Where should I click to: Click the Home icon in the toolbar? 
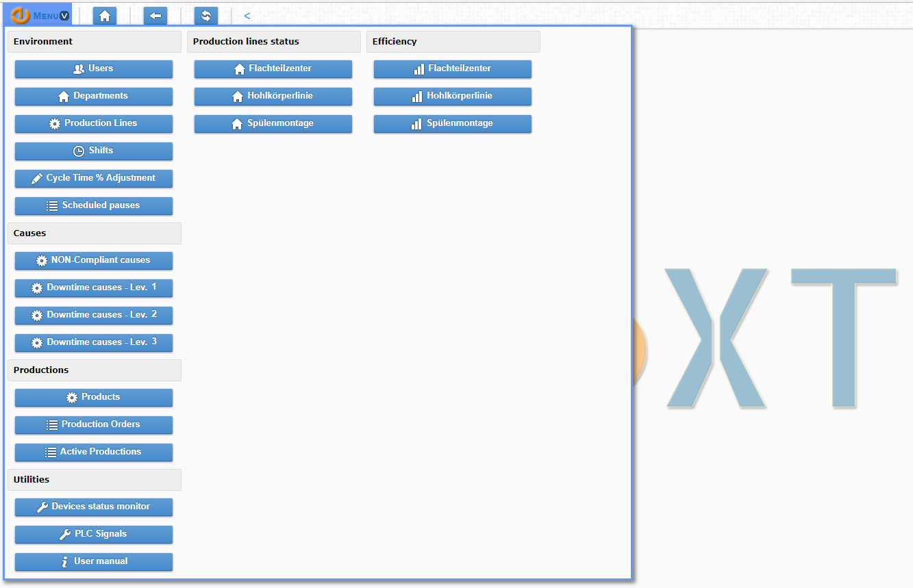click(x=104, y=15)
